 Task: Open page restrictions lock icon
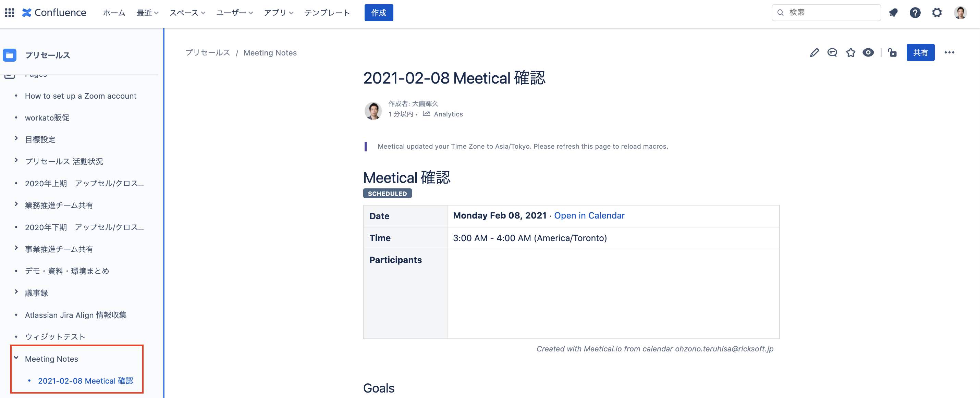click(892, 52)
